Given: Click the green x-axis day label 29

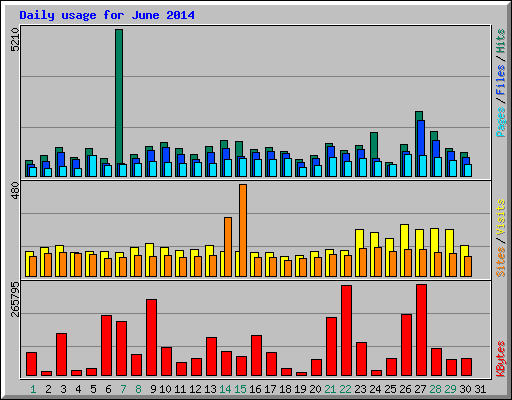Looking at the screenshot, I should [450, 389].
